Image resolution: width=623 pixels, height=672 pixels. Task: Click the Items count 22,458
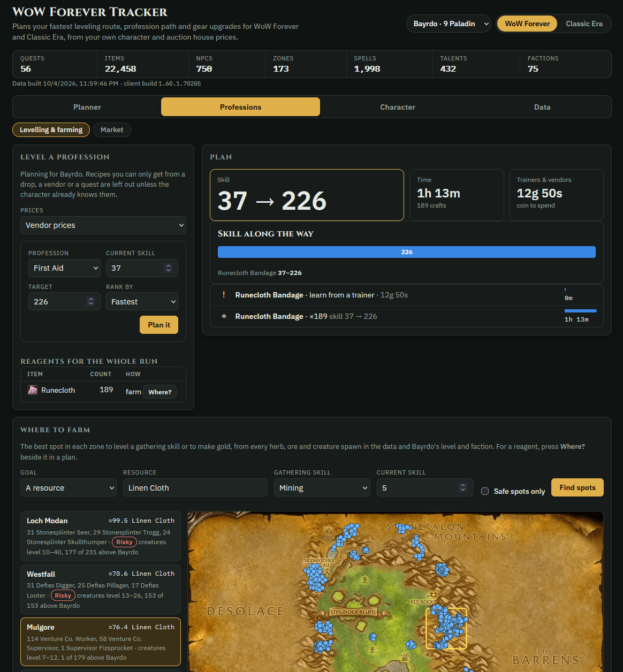(120, 69)
